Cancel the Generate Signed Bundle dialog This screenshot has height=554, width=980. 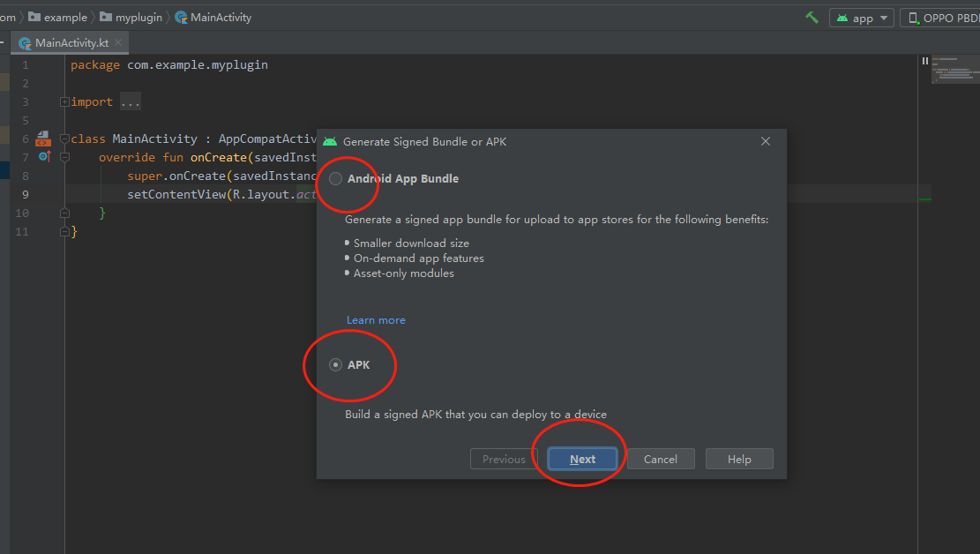coord(660,459)
